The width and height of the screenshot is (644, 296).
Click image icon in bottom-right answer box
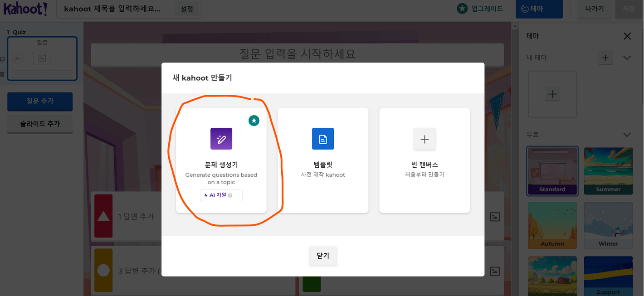pos(495,271)
